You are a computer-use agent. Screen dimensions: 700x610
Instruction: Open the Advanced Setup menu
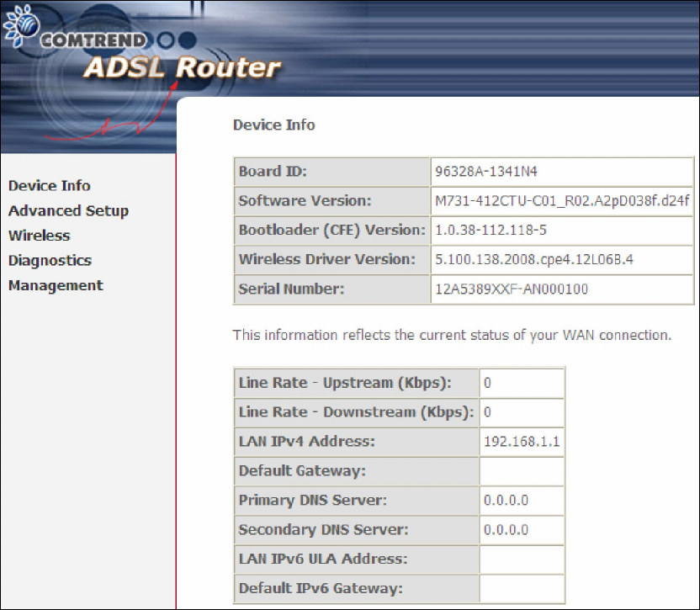pos(69,211)
